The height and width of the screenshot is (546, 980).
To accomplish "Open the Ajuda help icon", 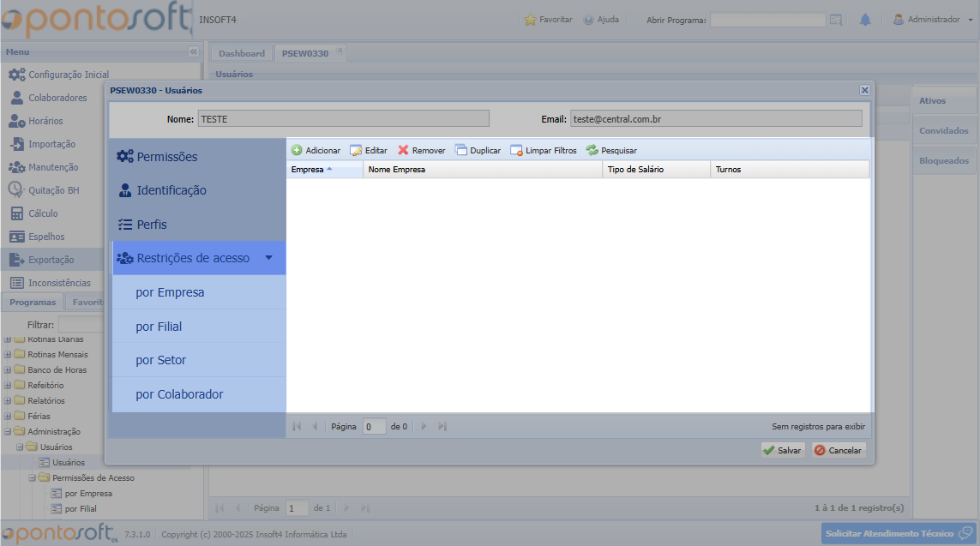I will pyautogui.click(x=588, y=20).
